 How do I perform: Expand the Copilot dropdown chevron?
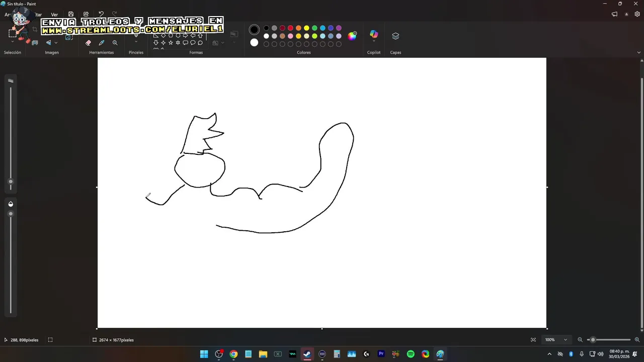tap(374, 42)
